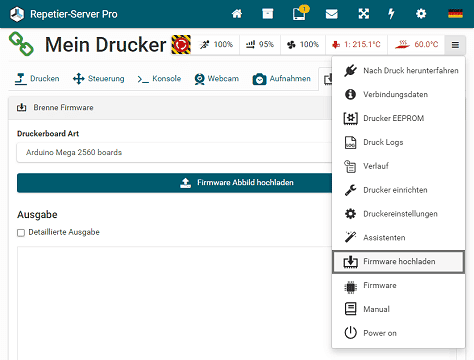The width and height of the screenshot is (474, 360).
Task: Open the messages envelope icon
Action: [331, 14]
